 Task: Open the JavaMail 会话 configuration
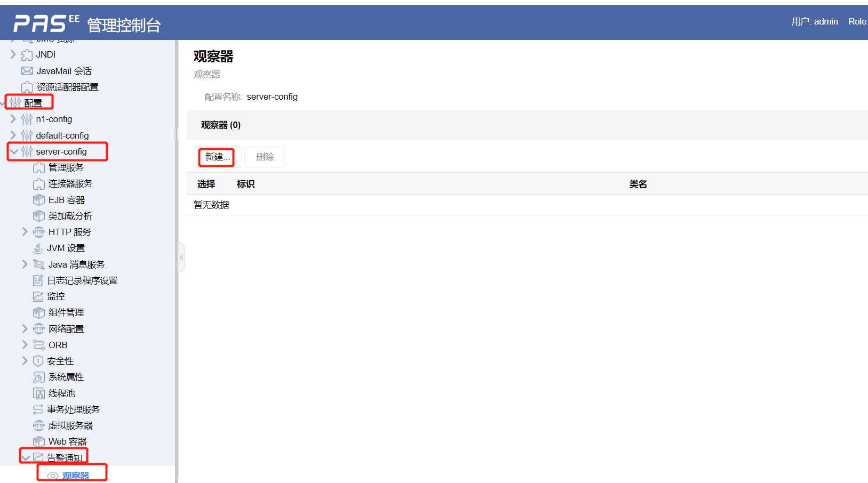65,70
